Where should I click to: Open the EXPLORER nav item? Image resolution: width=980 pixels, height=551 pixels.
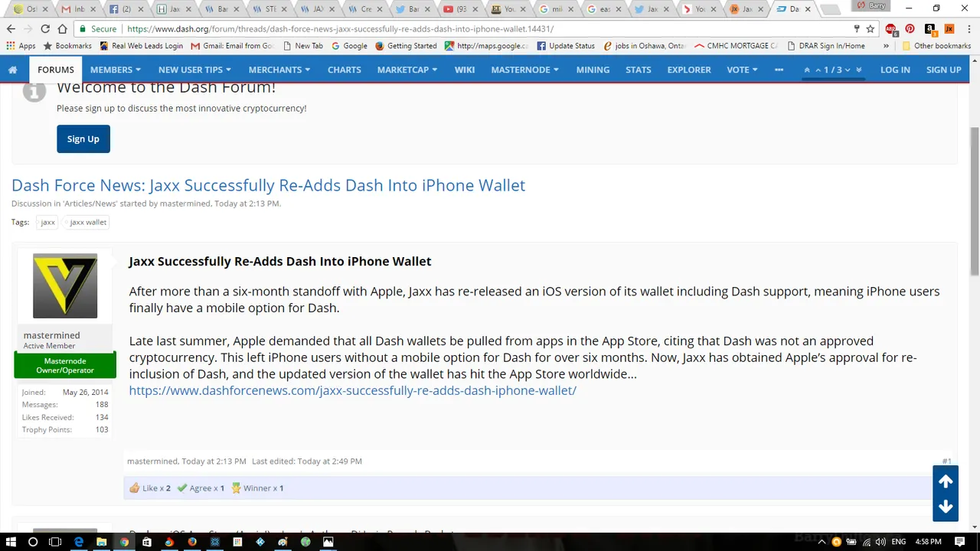689,70
